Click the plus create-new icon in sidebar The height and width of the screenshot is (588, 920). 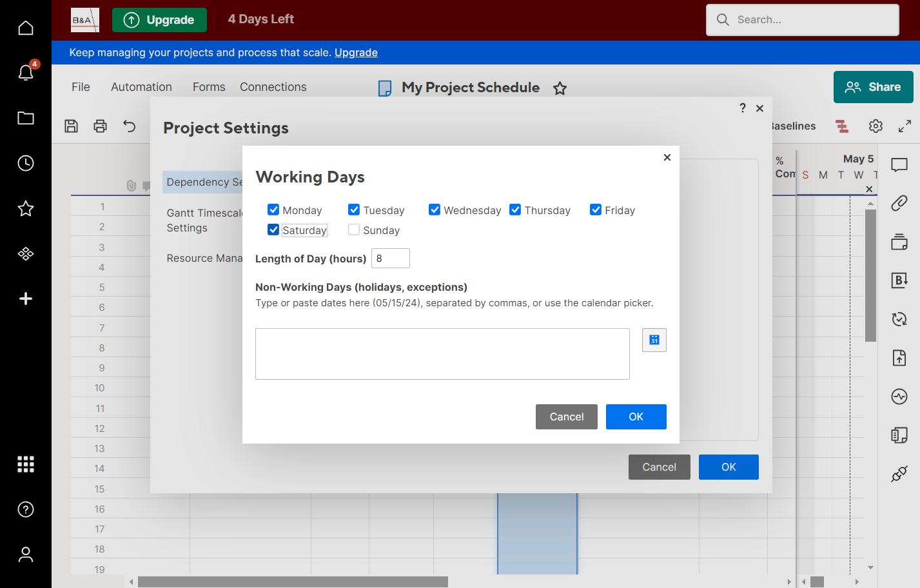(x=26, y=299)
